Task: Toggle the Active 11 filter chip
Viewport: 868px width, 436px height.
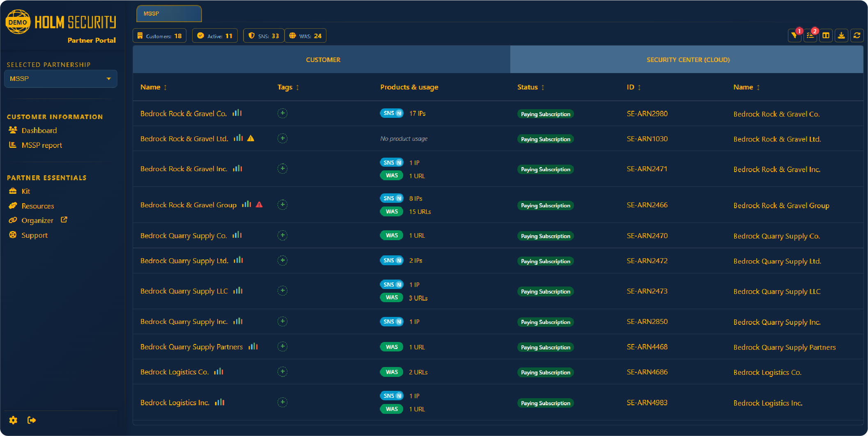Action: click(215, 36)
